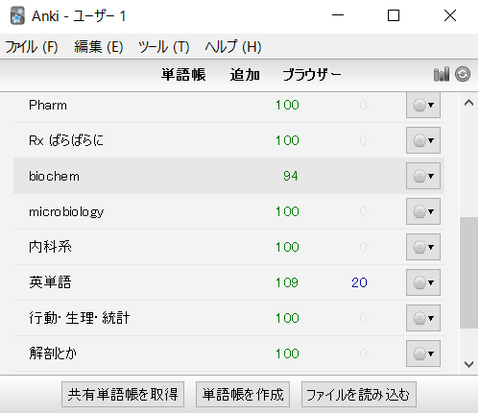This screenshot has height=415, width=480.
Task: Open the statistics bar chart icon
Action: 441,74
